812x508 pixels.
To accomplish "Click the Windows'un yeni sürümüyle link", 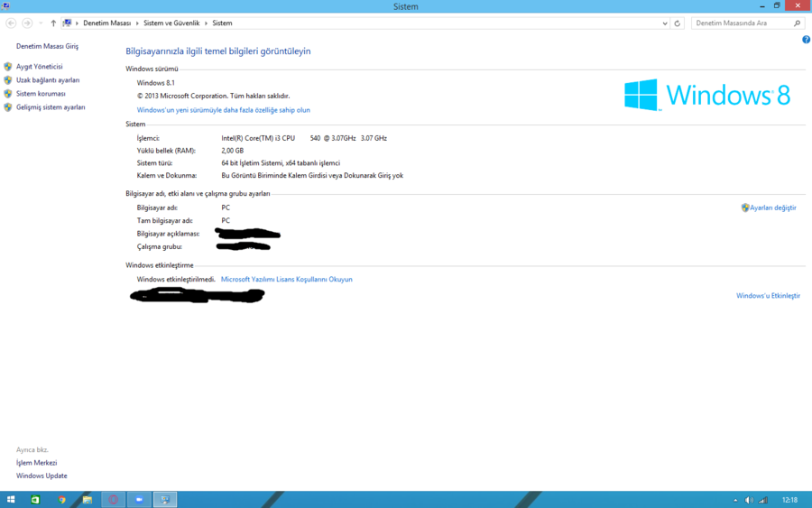I will (223, 110).
